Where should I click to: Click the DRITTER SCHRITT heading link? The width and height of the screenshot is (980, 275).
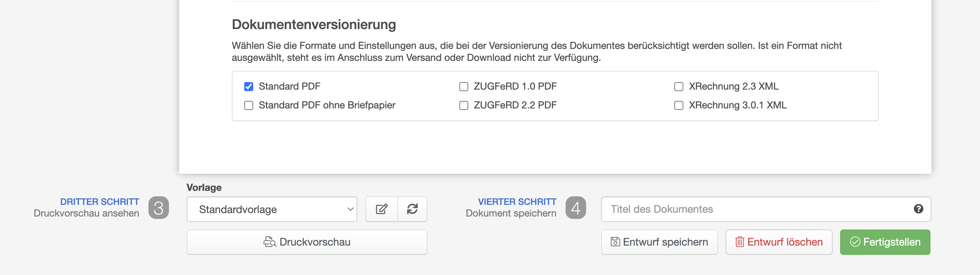(x=100, y=201)
